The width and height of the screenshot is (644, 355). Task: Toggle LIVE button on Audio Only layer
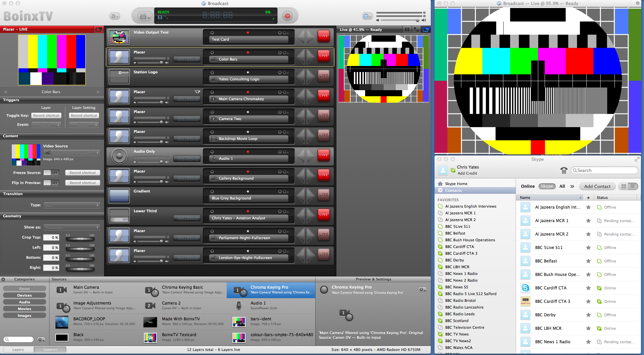tap(324, 155)
